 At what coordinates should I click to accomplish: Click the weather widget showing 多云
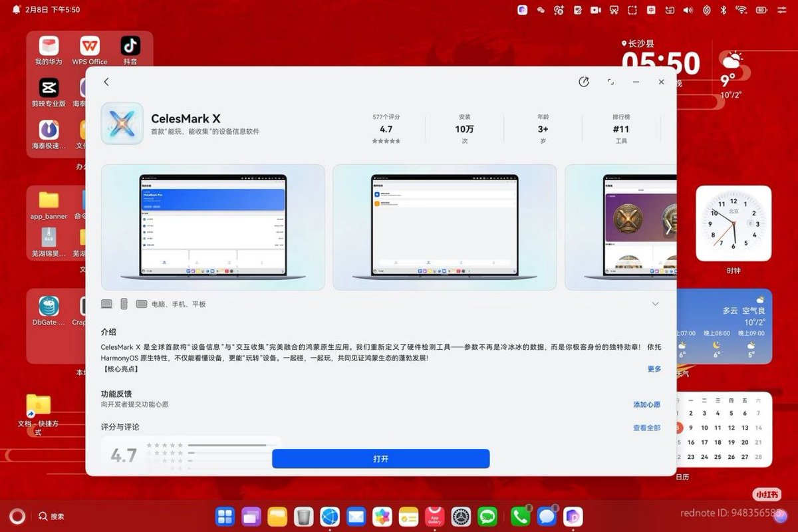coord(724,327)
